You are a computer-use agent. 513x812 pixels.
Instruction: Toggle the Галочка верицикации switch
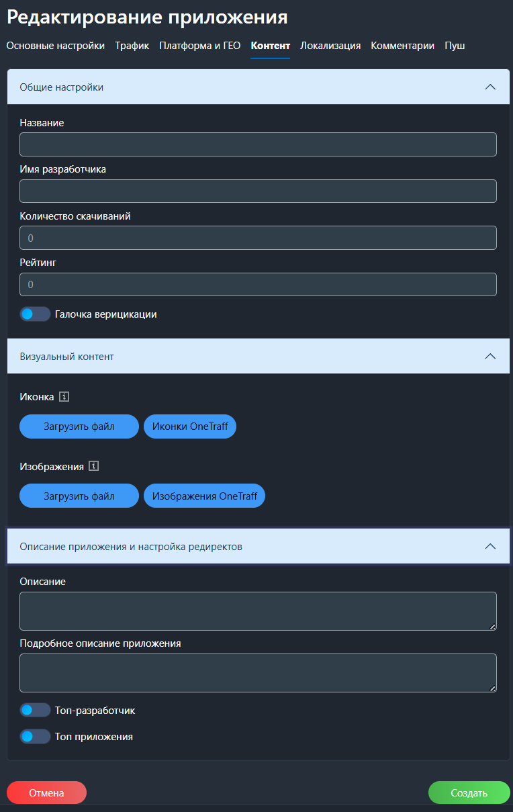tap(35, 314)
